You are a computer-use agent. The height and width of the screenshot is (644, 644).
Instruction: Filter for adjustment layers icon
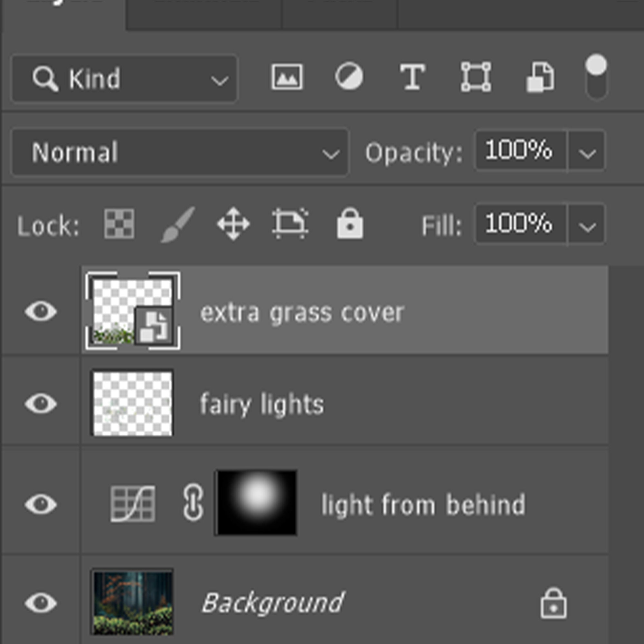coord(349,76)
